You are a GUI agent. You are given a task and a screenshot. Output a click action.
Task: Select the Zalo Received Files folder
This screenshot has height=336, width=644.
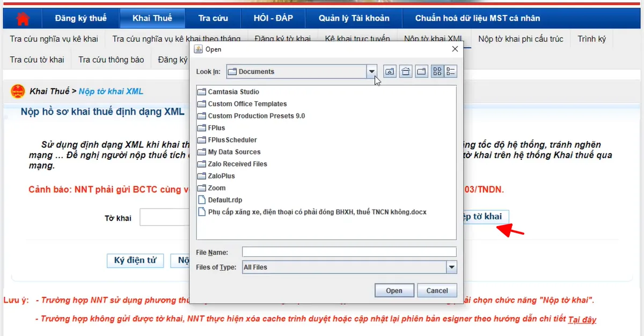[237, 164]
